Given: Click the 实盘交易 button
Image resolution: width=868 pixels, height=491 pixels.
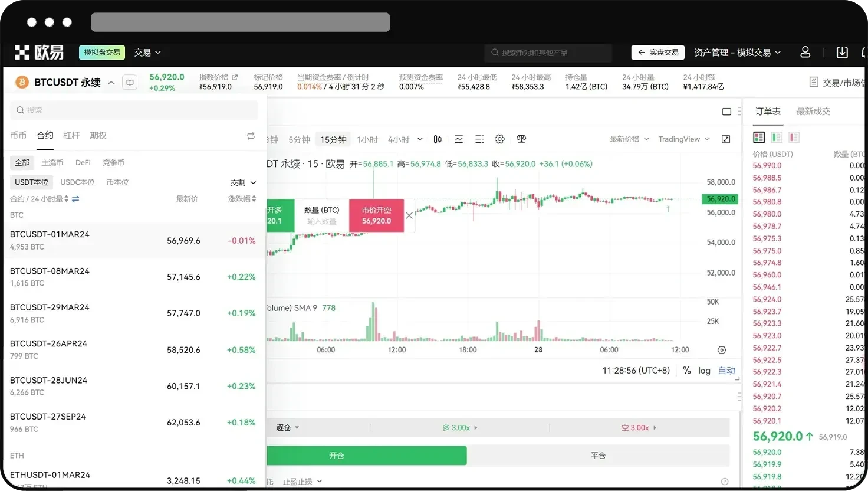Looking at the screenshot, I should (657, 53).
